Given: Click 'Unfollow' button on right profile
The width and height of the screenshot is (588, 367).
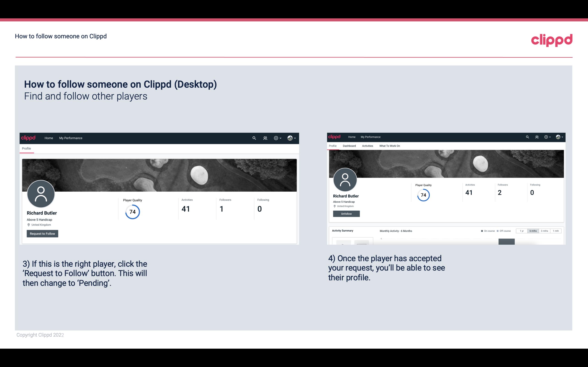Looking at the screenshot, I should coord(346,214).
